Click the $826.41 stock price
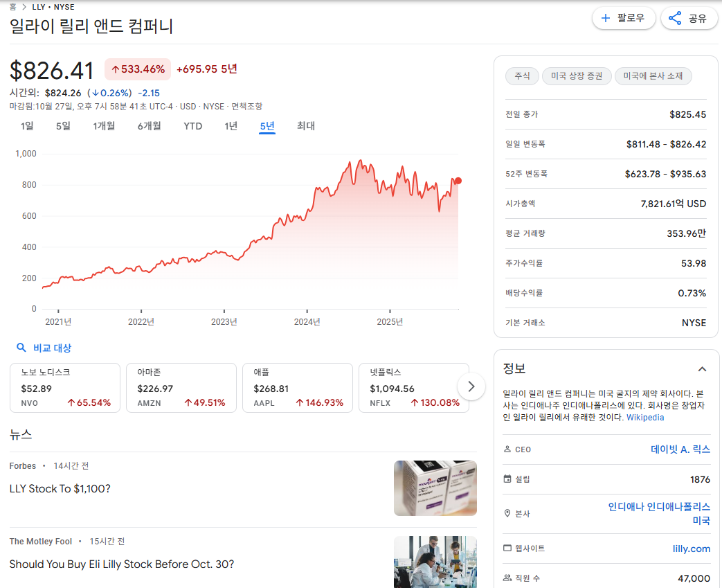This screenshot has height=588, width=722. [x=51, y=71]
